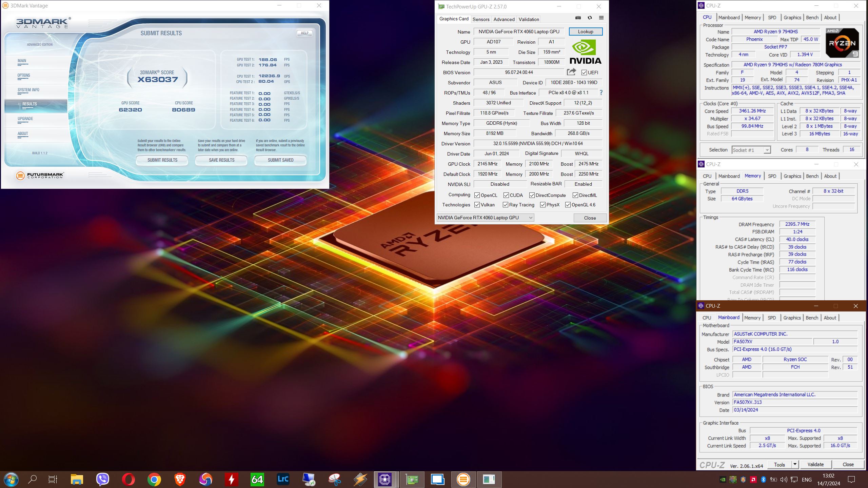Click the NVIDIA tray icon
868x488 pixels.
pyautogui.click(x=723, y=480)
